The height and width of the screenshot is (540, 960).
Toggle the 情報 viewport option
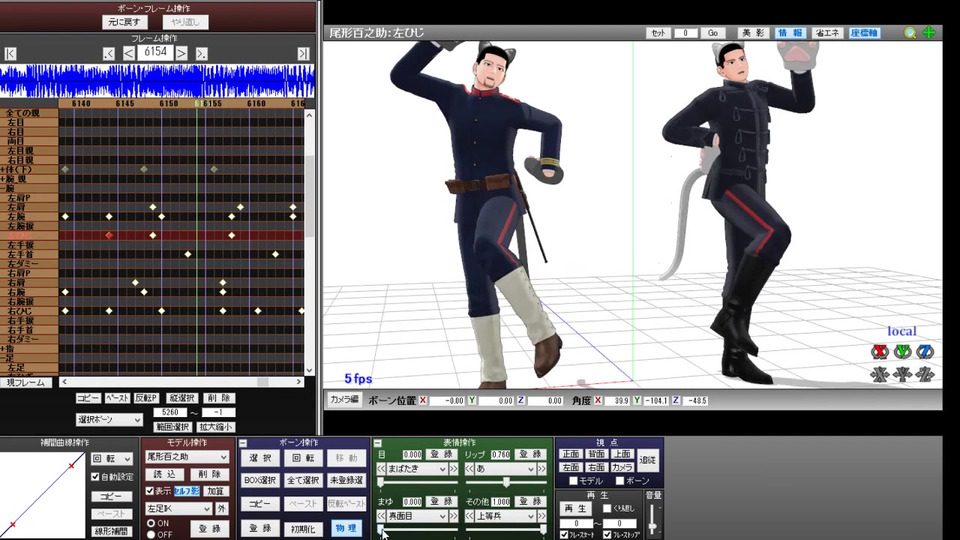pos(790,33)
